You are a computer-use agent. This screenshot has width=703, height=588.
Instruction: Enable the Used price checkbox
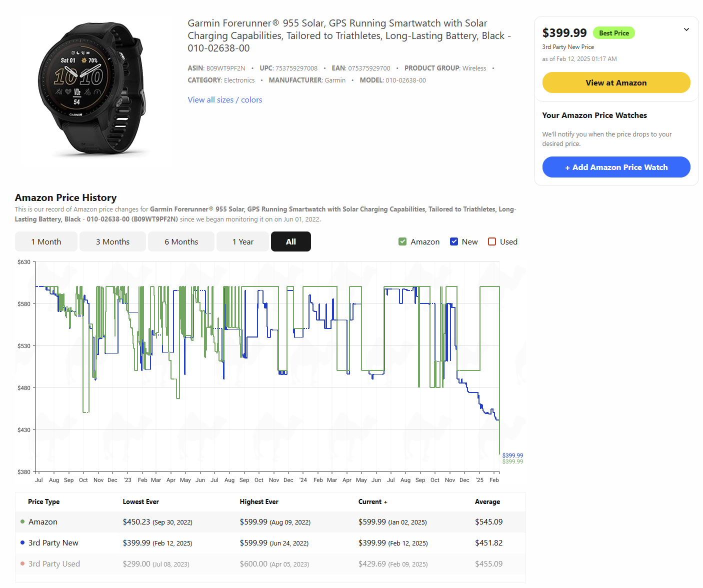(x=492, y=241)
